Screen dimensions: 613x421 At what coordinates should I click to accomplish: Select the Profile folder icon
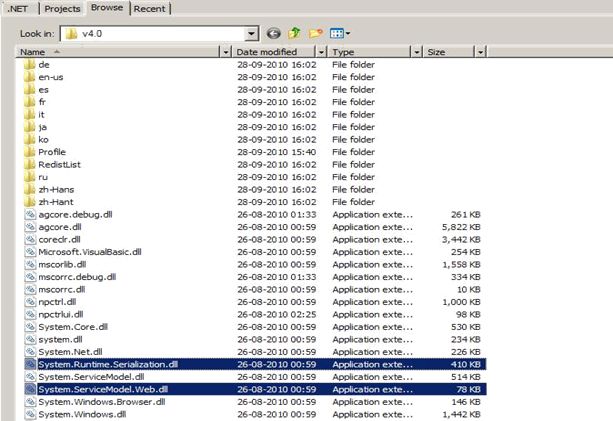coord(30,152)
